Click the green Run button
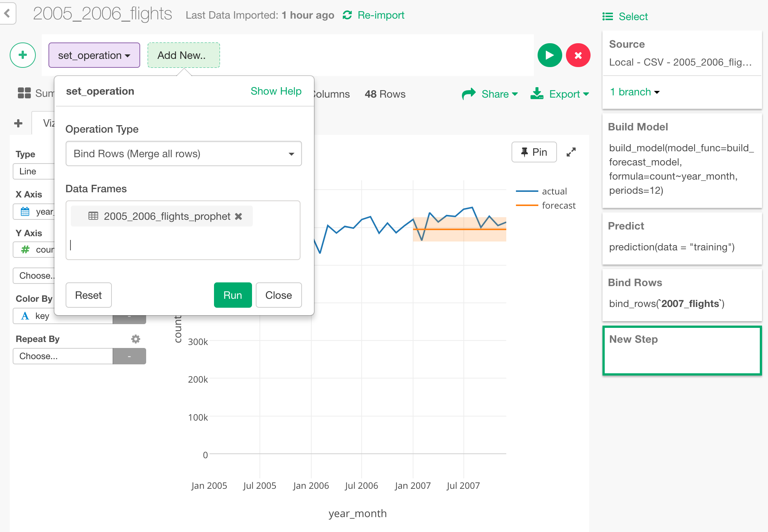The width and height of the screenshot is (768, 532). pyautogui.click(x=233, y=295)
